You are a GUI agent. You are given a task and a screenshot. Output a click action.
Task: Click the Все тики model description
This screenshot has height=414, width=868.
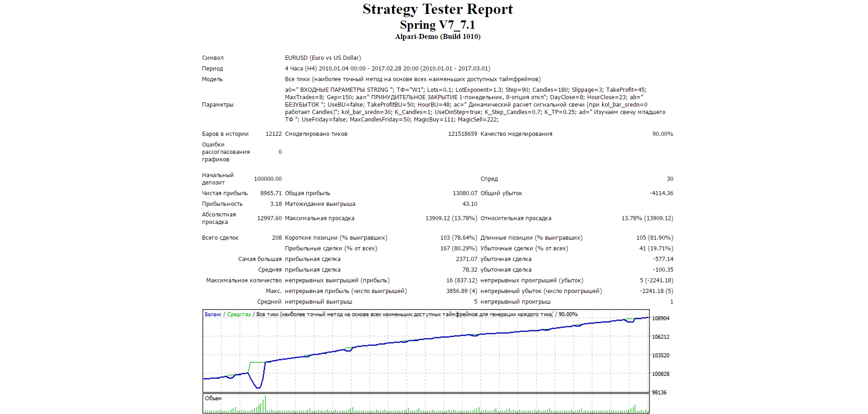click(413, 79)
